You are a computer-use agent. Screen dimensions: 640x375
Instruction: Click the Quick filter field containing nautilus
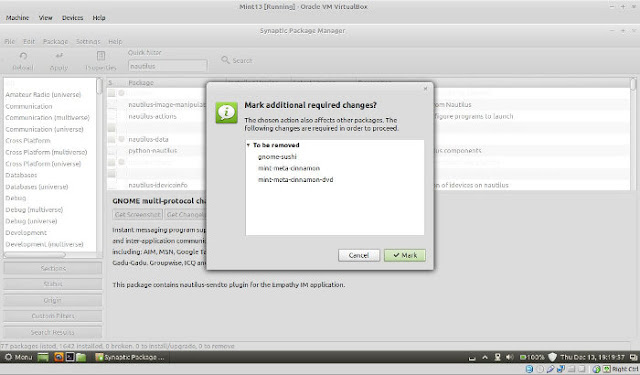click(167, 66)
